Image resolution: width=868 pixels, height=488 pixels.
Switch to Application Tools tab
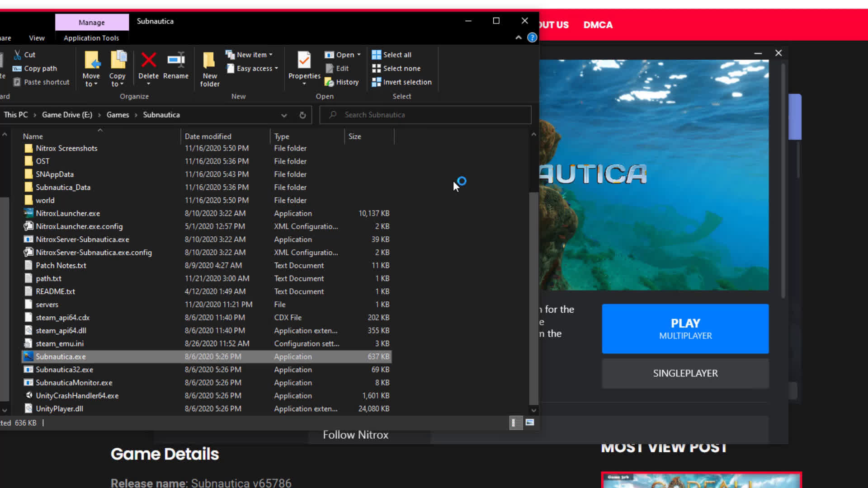[x=91, y=38]
